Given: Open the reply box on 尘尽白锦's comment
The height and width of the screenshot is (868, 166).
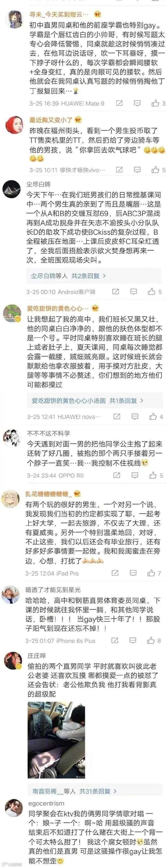Looking at the screenshot, I should pos(134,291).
